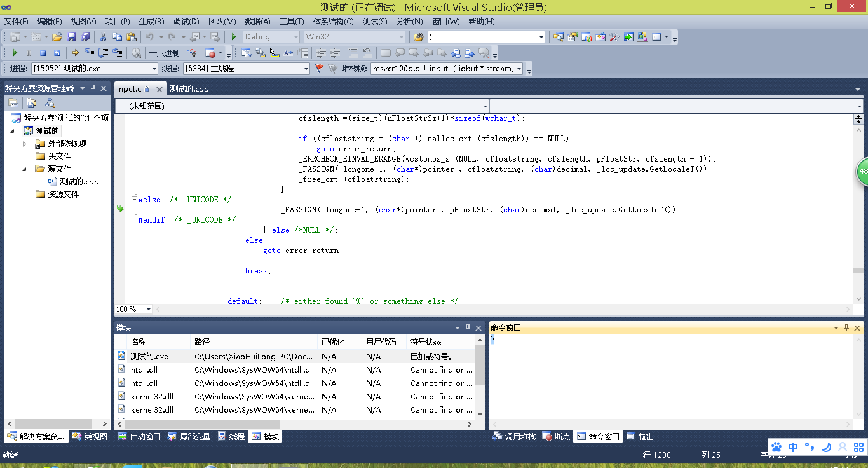Image resolution: width=868 pixels, height=468 pixels.
Task: Copy selection toolbar icon
Action: coord(118,37)
